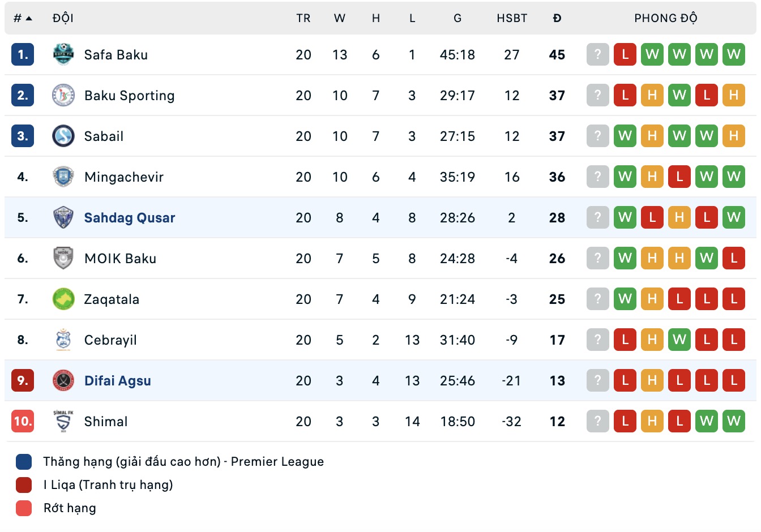Viewport: 761px width, 532px height.
Task: Click the Zaqatala green logo
Action: pos(63,299)
